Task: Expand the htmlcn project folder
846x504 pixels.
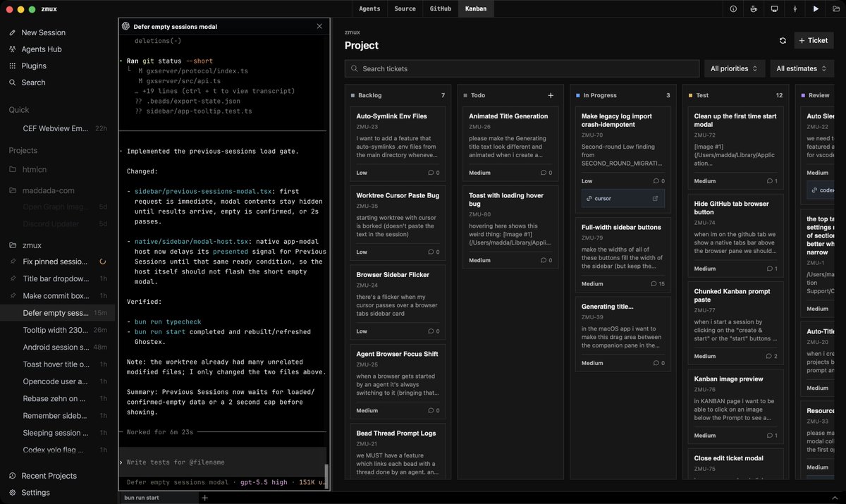Action: point(13,170)
